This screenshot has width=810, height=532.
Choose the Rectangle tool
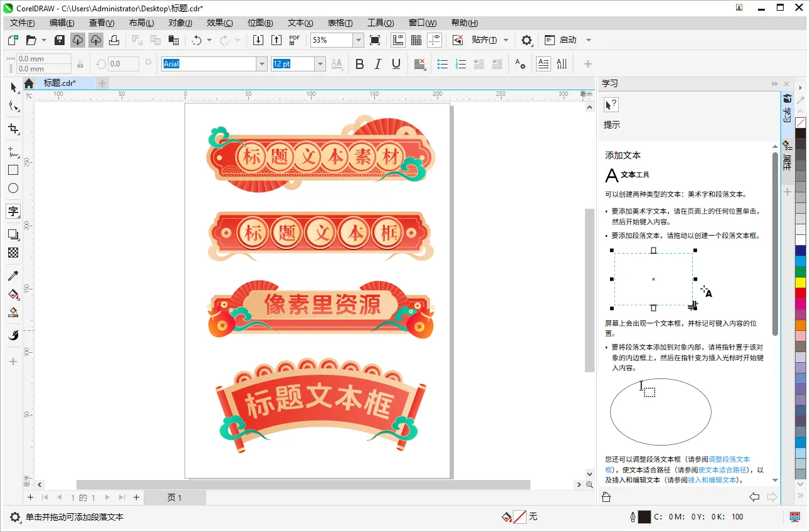coord(13,170)
